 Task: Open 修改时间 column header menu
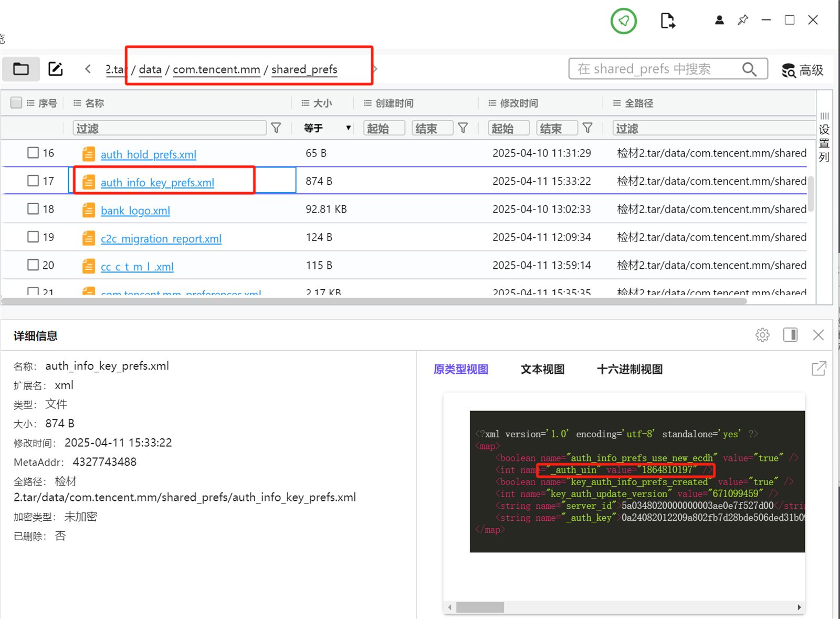(x=492, y=103)
